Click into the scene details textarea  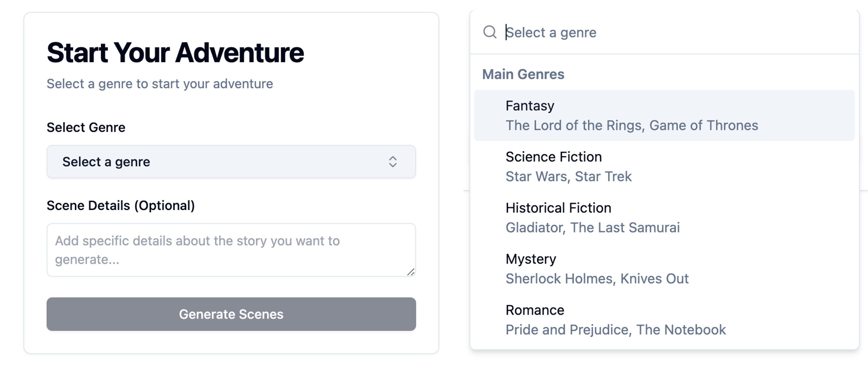(231, 250)
